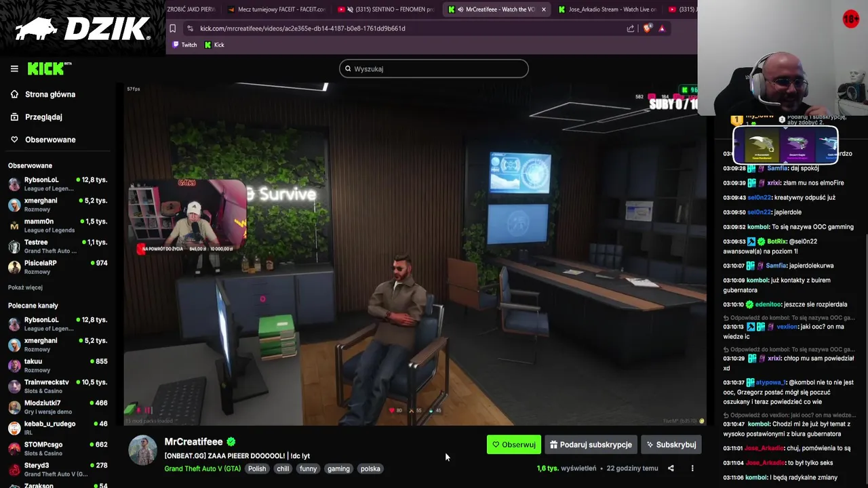Open the Kick hamburger menu

tap(14, 68)
